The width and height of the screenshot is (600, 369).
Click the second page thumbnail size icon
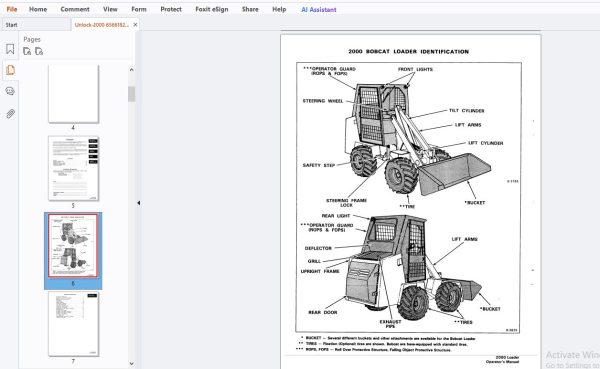pyautogui.click(x=39, y=51)
